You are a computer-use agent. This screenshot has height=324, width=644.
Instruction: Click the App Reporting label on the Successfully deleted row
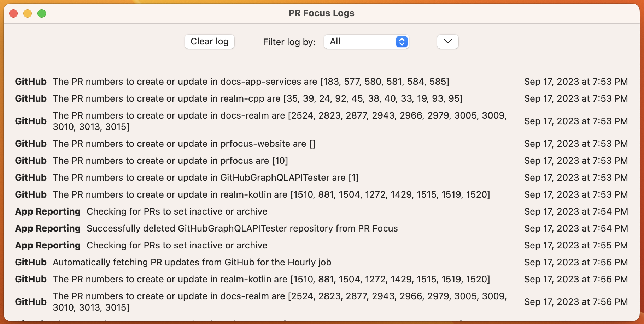click(x=48, y=228)
